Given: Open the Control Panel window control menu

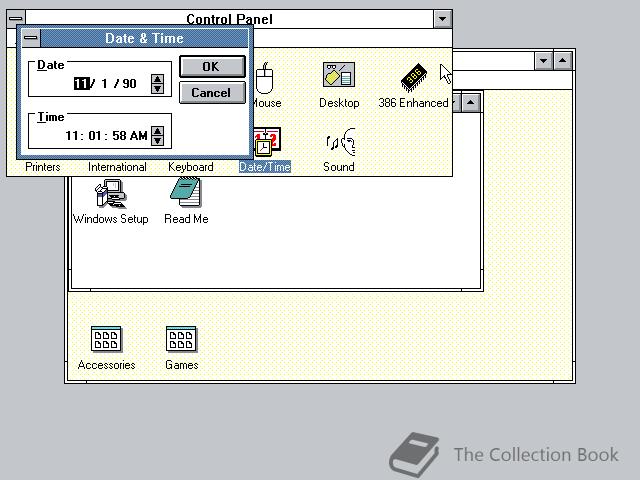Looking at the screenshot, I should (x=16, y=18).
